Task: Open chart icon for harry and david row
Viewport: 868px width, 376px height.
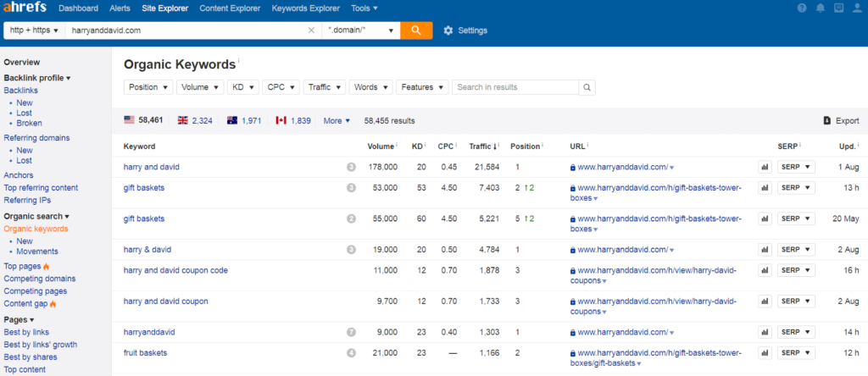Action: click(765, 167)
